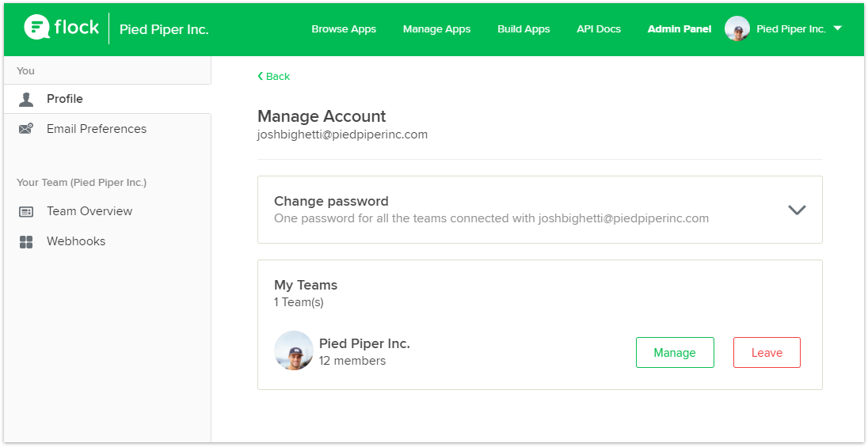Click the Flock logo icon
Screen dimensions: 868x447
pos(37,27)
